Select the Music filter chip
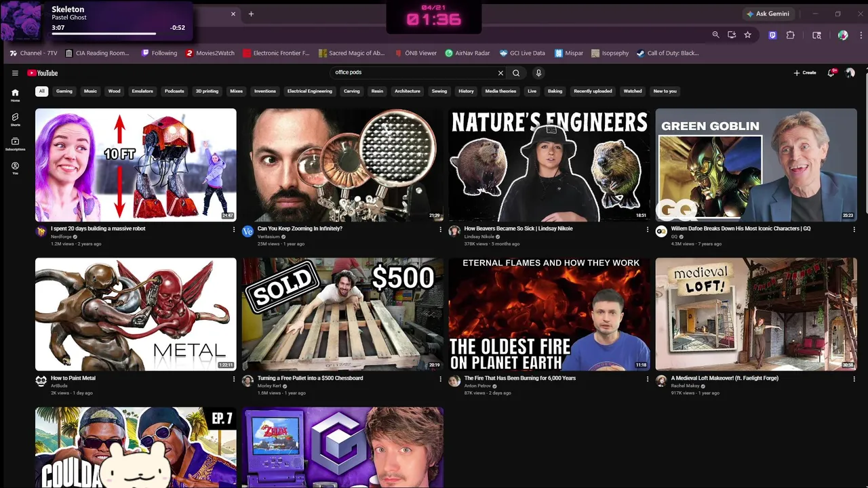 (90, 91)
